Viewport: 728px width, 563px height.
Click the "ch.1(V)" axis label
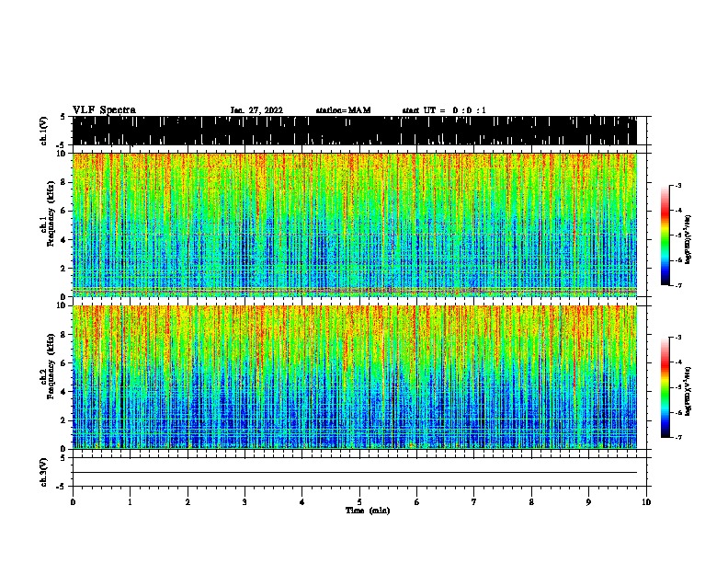(x=43, y=131)
